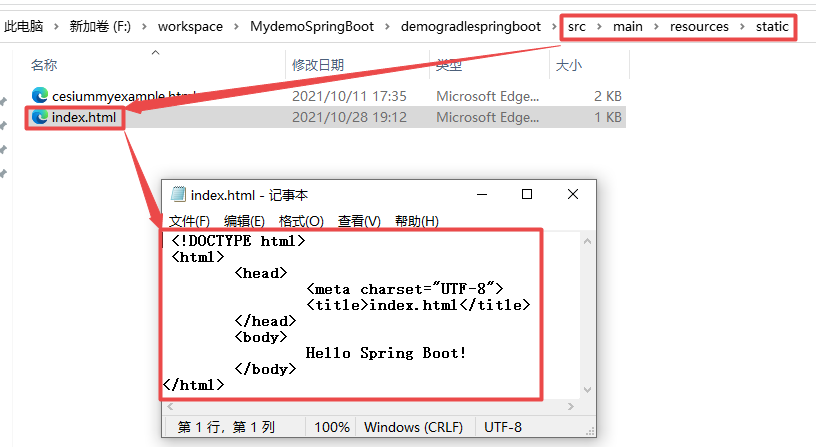This screenshot has width=816, height=447.
Task: Open the 帮助(H) menu in Notepad
Action: (417, 221)
